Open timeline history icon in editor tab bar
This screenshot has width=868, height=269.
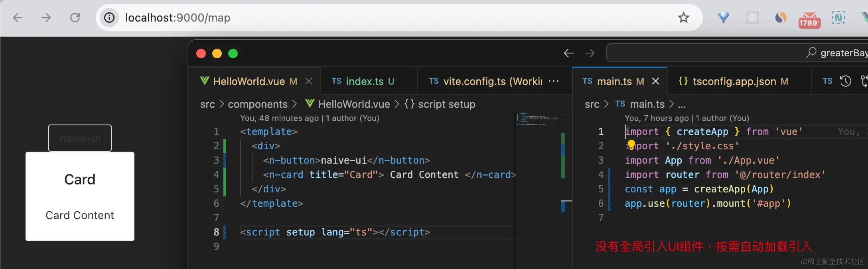click(845, 81)
